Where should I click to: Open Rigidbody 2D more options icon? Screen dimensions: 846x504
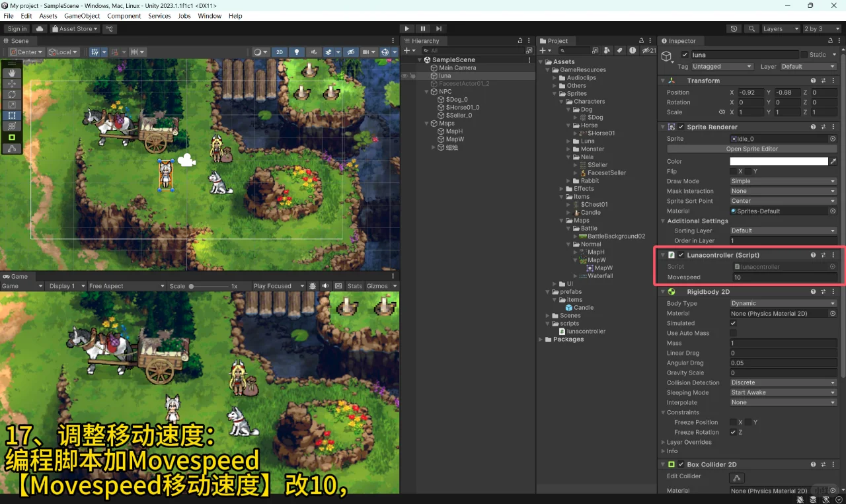pos(833,291)
